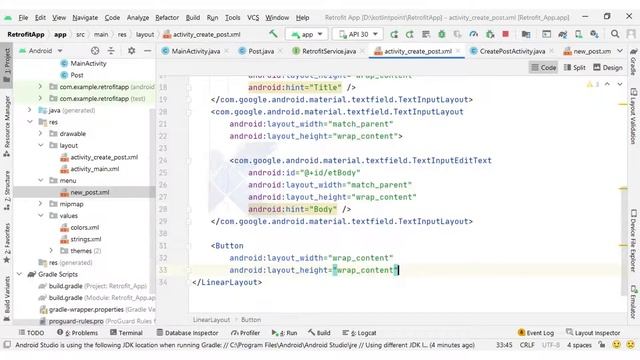Click the 4 spaces indent setting

coord(579,345)
